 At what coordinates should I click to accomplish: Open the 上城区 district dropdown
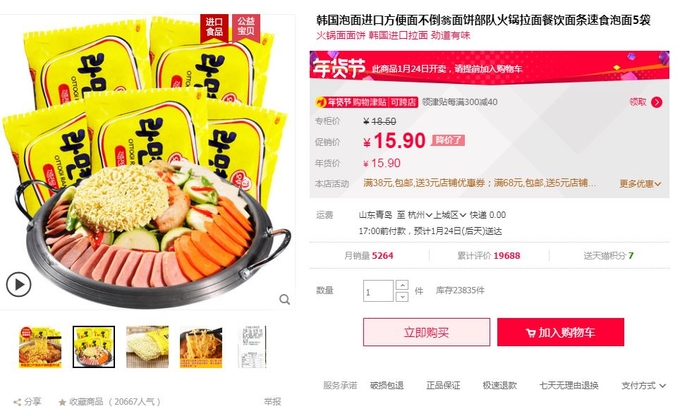click(x=450, y=215)
